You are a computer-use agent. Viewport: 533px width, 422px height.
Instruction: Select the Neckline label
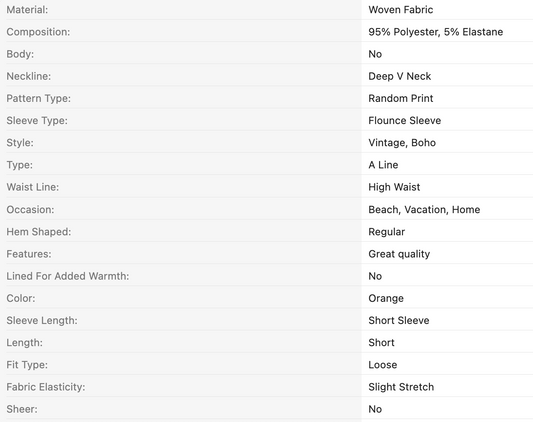coord(29,76)
